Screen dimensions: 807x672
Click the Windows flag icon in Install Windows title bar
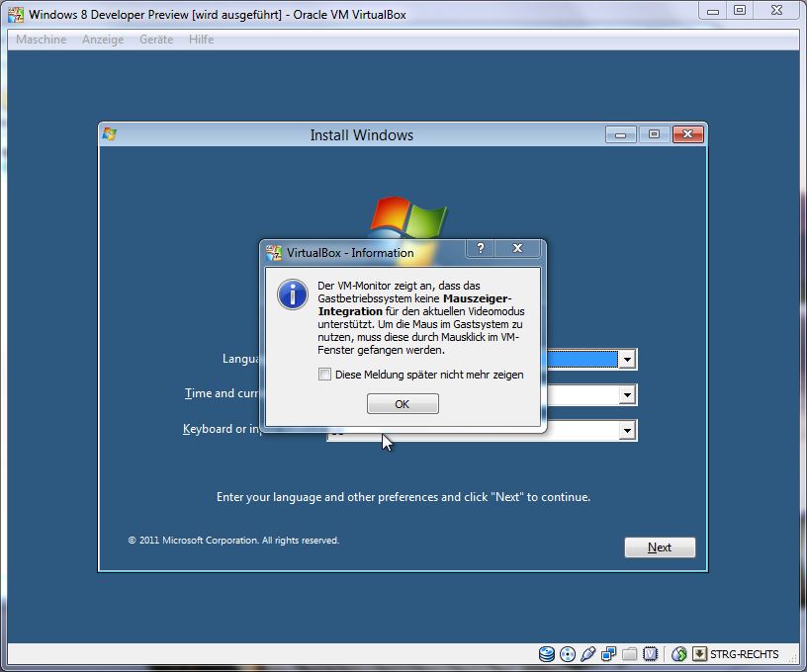point(110,134)
